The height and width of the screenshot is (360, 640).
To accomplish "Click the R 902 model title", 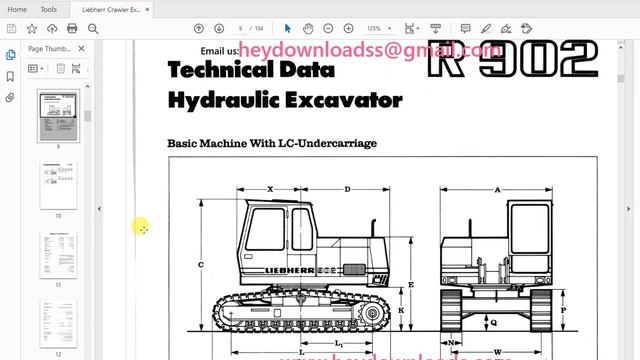I will tap(512, 59).
